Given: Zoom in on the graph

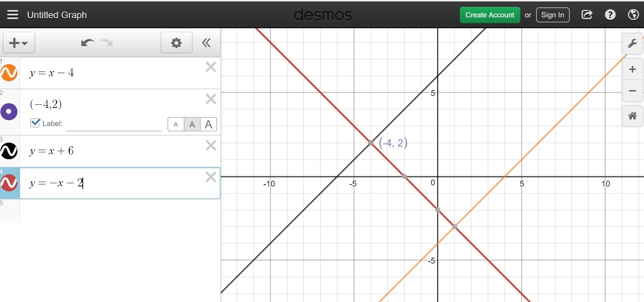Looking at the screenshot, I should click(632, 70).
